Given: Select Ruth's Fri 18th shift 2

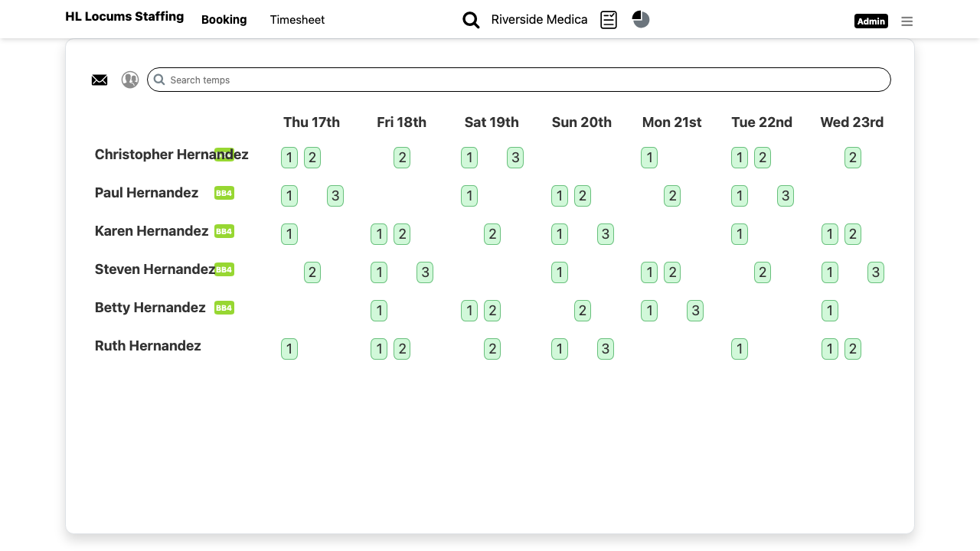Looking at the screenshot, I should point(402,349).
